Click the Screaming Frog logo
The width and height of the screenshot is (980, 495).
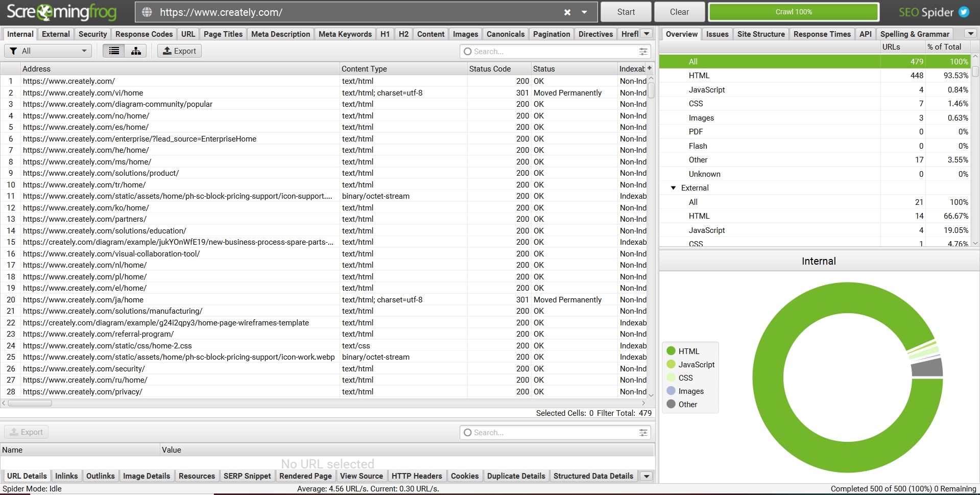61,12
